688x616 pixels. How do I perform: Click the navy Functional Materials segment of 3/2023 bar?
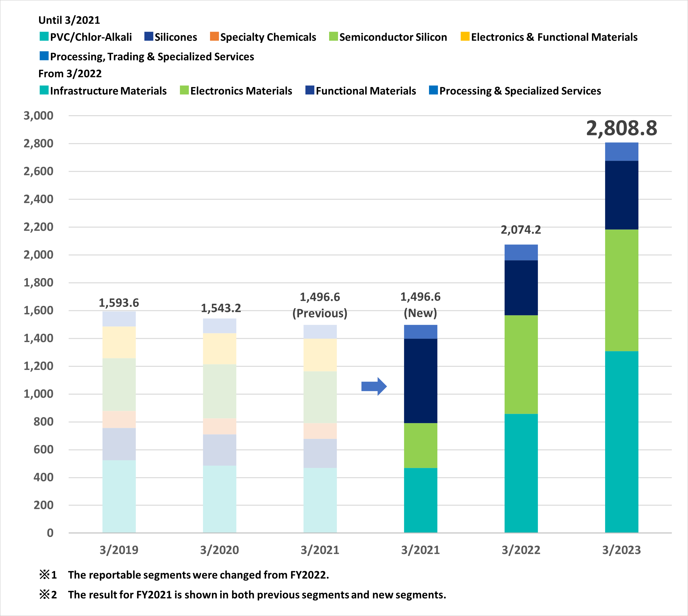click(622, 195)
